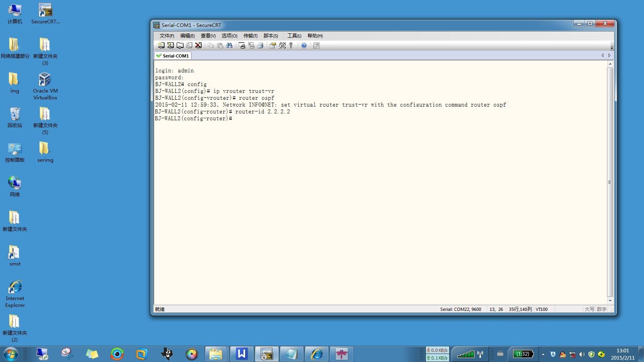
Task: Click the terminal scrollbar down arrow
Action: coord(610,300)
